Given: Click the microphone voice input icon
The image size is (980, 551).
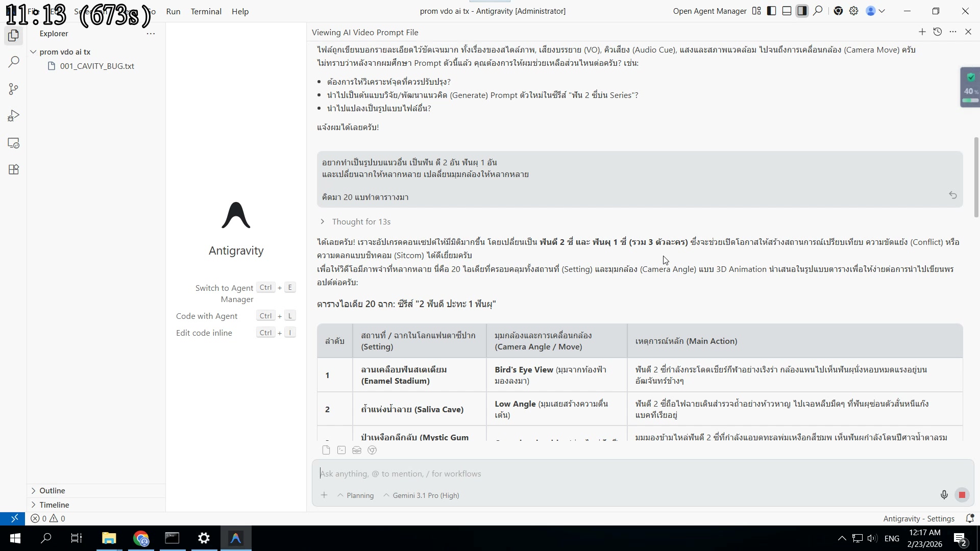Looking at the screenshot, I should pyautogui.click(x=944, y=495).
